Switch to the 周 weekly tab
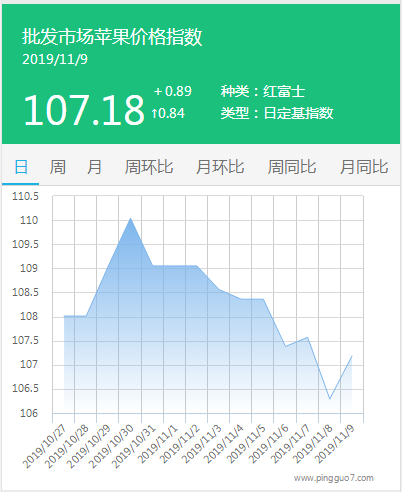The width and height of the screenshot is (402, 492). (58, 167)
